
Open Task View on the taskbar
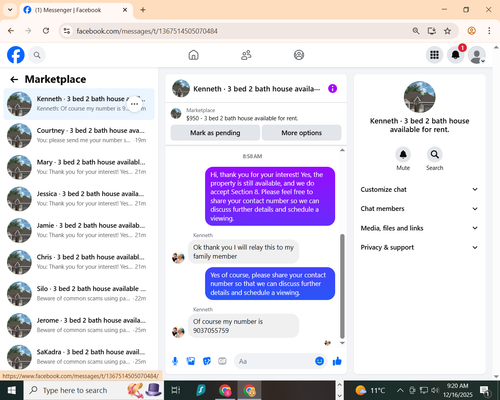click(176, 390)
